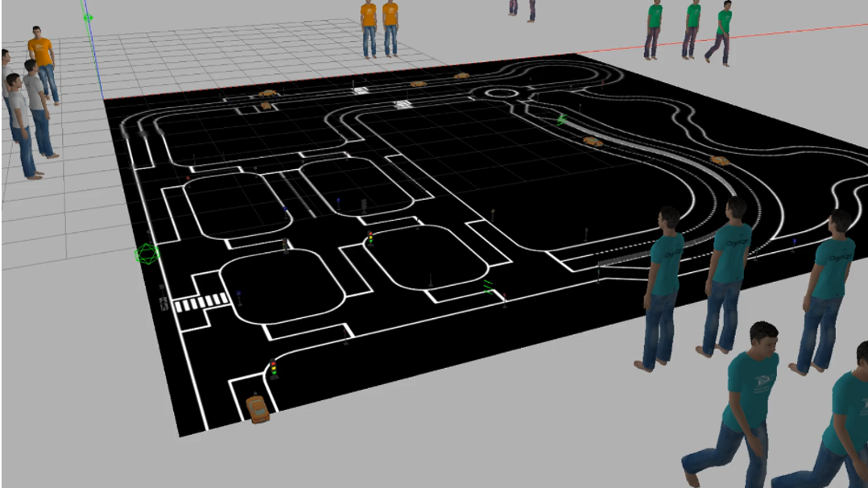Select the right man of the top orange-shirt pair
The width and height of the screenshot is (868, 488).
click(x=391, y=27)
